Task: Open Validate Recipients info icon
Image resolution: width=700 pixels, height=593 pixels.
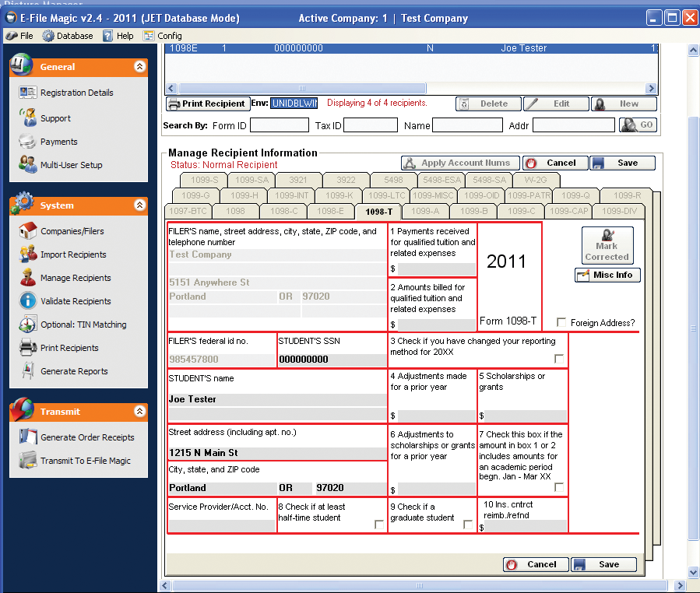Action: [28, 301]
